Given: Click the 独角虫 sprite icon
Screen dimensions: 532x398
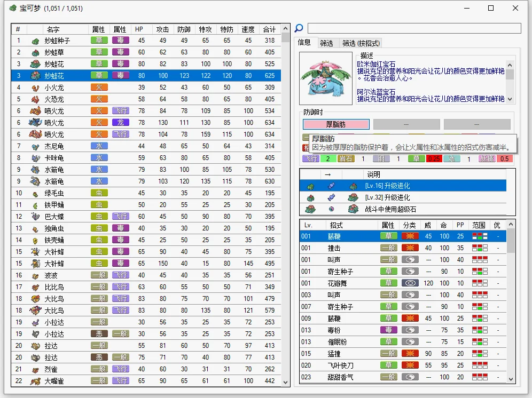Looking at the screenshot, I should click(35, 229).
